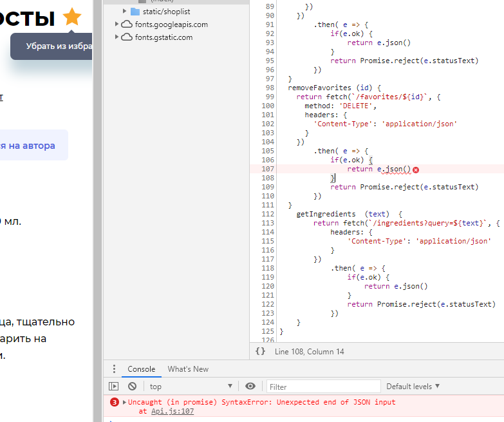Open the top context dropdown
Viewport: 504px width, 422px height.
click(191, 387)
